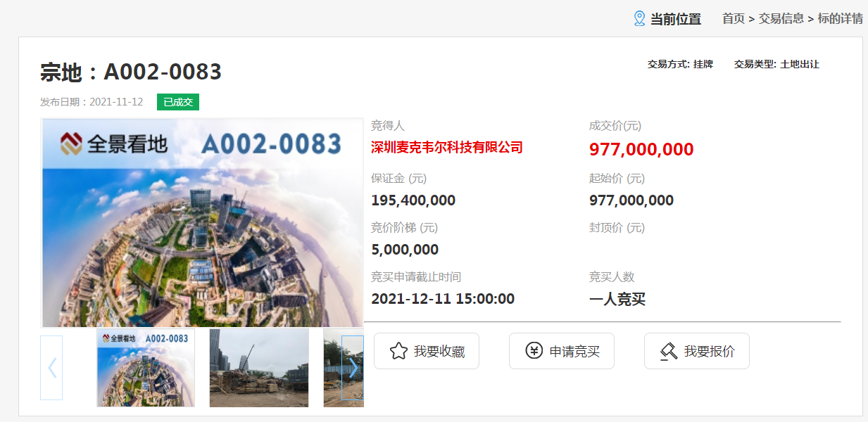Open the 首页 breadcrumb link
This screenshot has height=422, width=868.
tap(734, 19)
